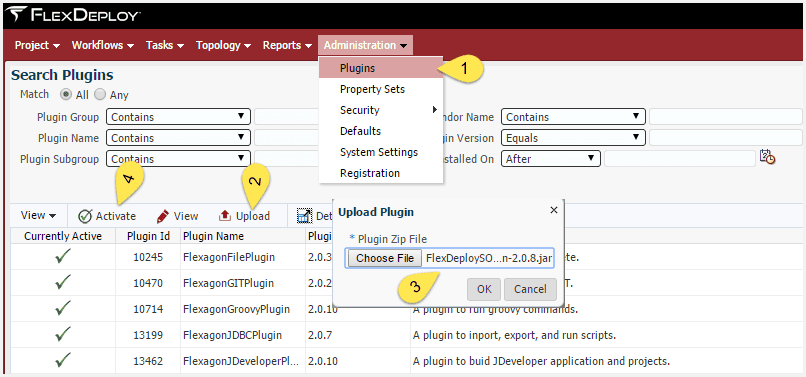
Task: Close the Upload Plugin dialog
Action: (554, 210)
